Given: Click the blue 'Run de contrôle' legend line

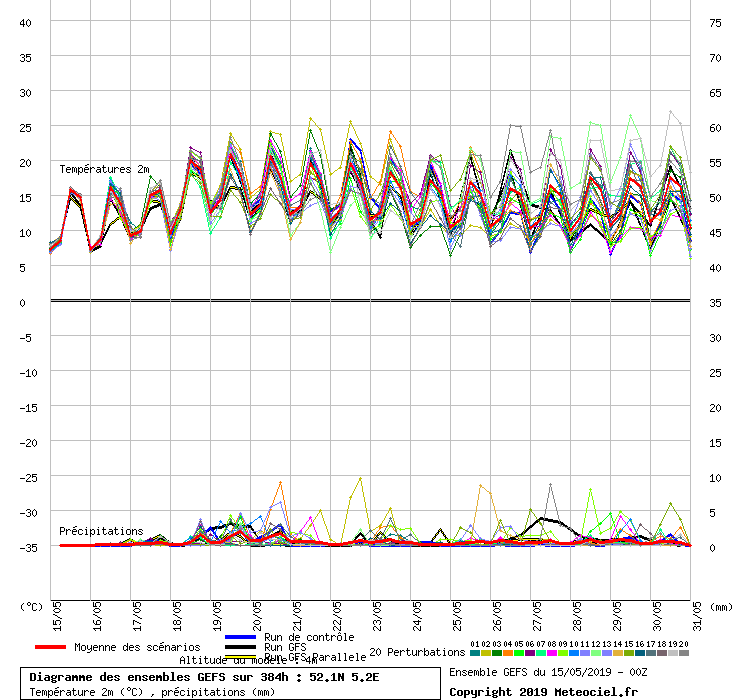Looking at the screenshot, I should point(241,637).
